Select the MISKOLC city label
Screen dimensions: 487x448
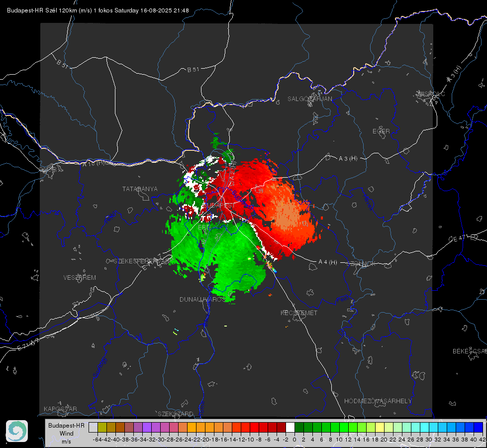click(x=431, y=94)
